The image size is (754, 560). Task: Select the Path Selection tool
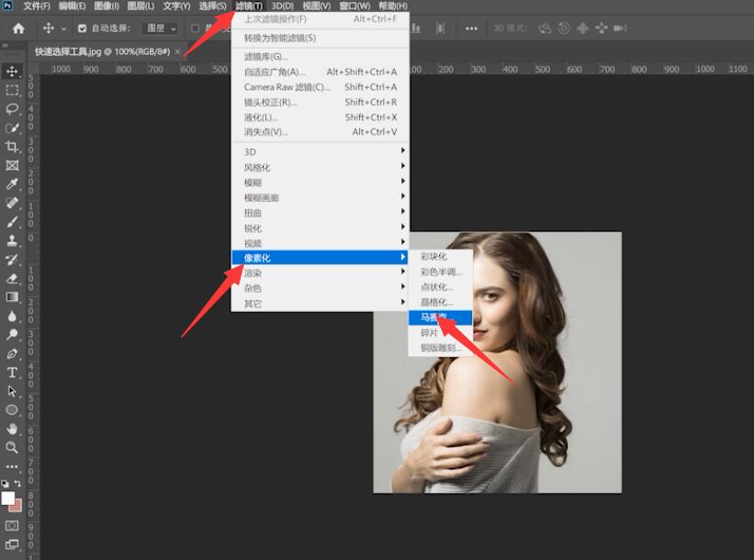tap(12, 391)
